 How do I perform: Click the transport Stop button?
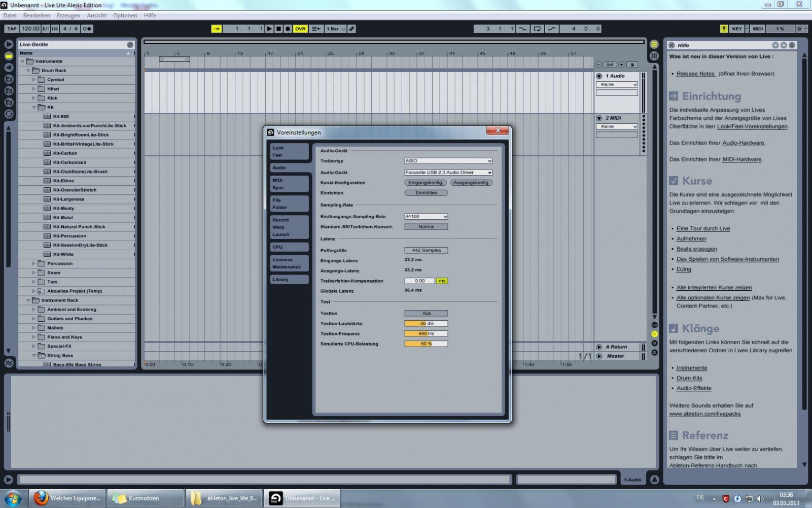tap(278, 29)
